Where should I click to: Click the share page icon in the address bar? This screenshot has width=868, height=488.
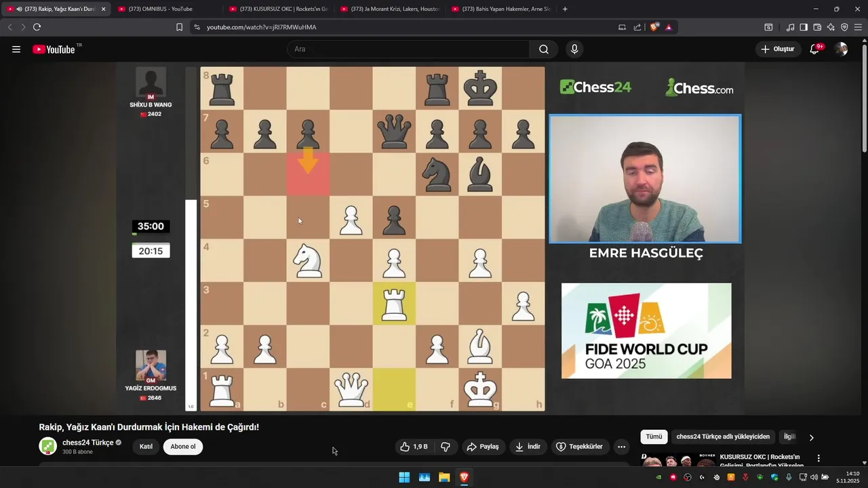coord(637,27)
